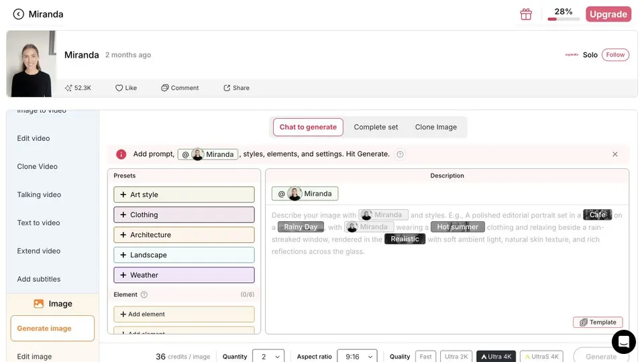
Task: Expand the Architecture preset
Action: point(184,235)
